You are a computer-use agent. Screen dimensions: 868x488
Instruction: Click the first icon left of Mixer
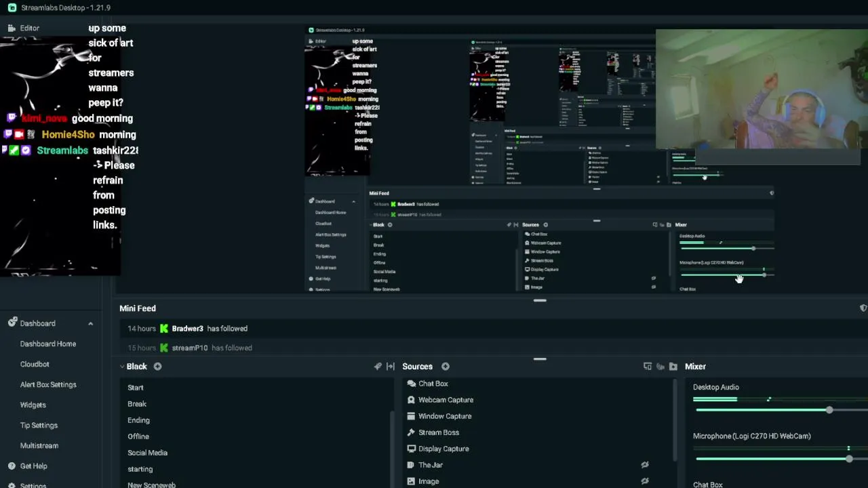click(x=648, y=367)
